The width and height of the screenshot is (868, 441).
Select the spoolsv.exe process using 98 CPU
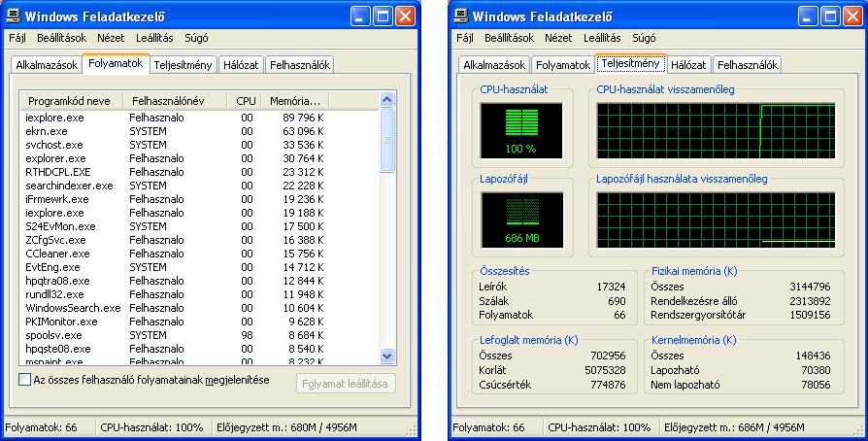coord(199,335)
